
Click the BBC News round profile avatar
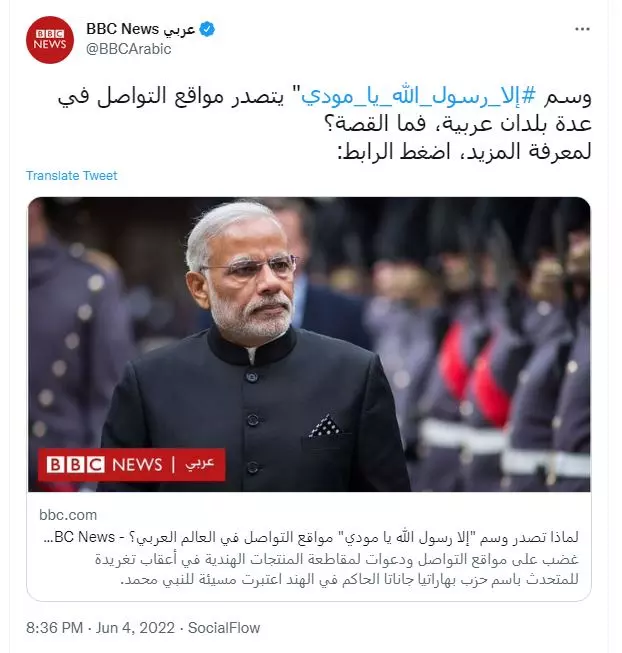(50, 40)
